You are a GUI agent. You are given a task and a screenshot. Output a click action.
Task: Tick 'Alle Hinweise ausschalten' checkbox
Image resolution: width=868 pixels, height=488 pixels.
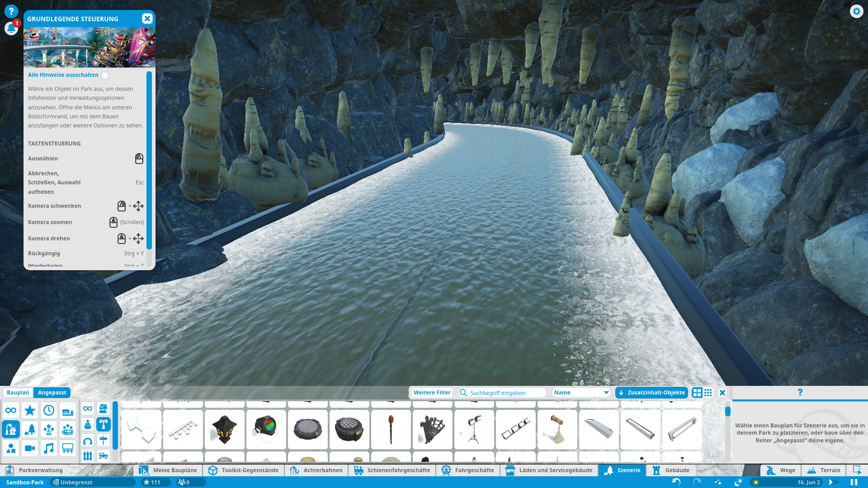point(105,75)
